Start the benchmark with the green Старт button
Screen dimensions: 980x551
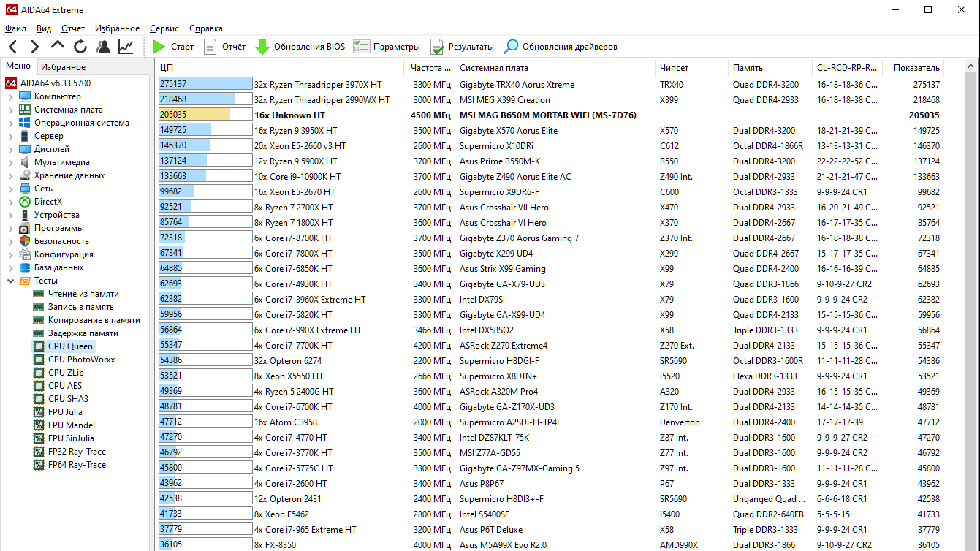pos(173,47)
